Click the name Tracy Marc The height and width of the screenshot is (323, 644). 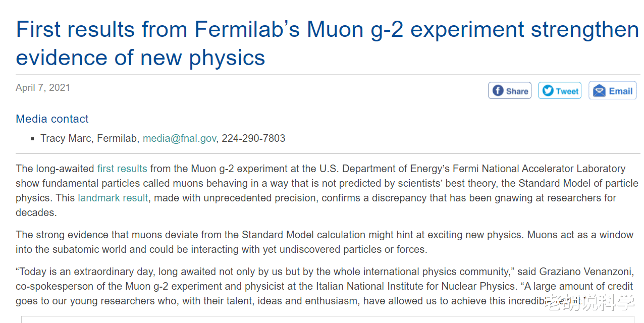click(66, 138)
